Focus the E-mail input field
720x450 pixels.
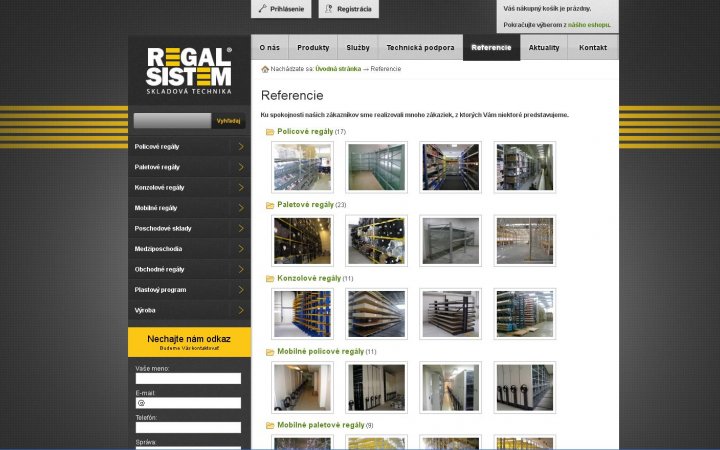tap(188, 403)
